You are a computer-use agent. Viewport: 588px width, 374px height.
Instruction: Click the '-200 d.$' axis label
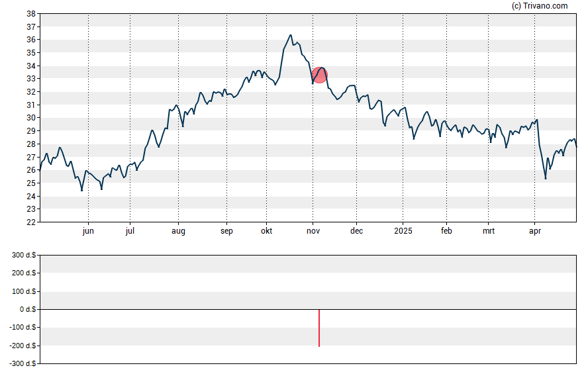click(23, 346)
